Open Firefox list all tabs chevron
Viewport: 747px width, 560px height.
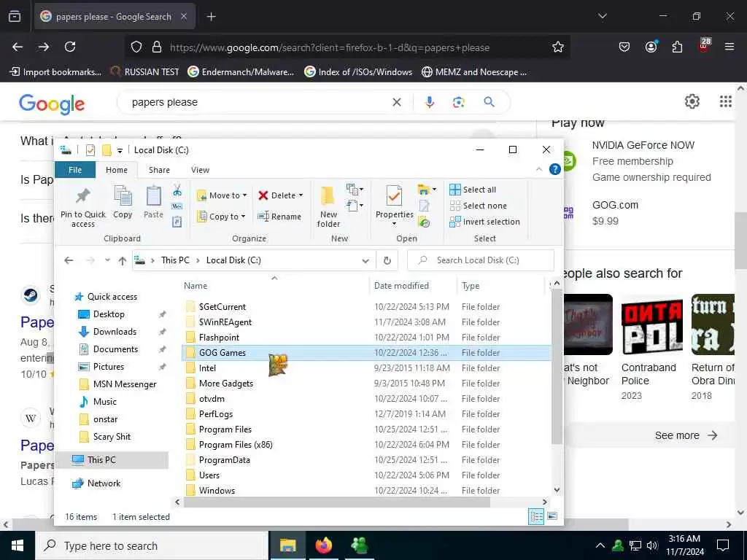(602, 16)
